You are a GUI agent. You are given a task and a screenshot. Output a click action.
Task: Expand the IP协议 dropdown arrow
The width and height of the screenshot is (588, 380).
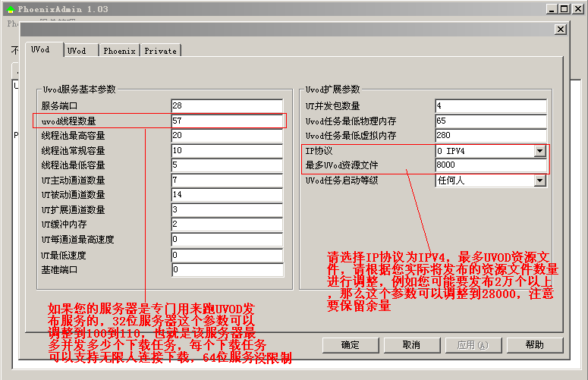coord(539,151)
